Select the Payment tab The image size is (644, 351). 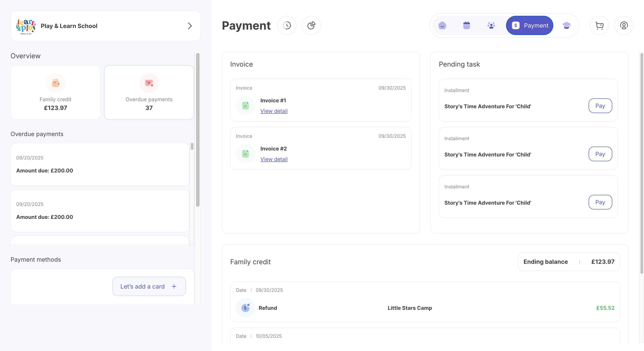click(529, 25)
